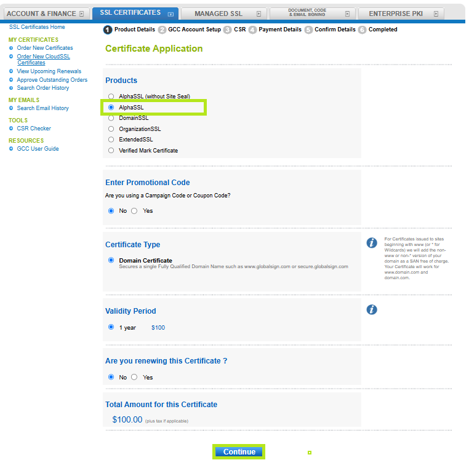Image resolution: width=469 pixels, height=476 pixels.
Task: Click info icon beside Certificate Type
Action: (x=372, y=243)
